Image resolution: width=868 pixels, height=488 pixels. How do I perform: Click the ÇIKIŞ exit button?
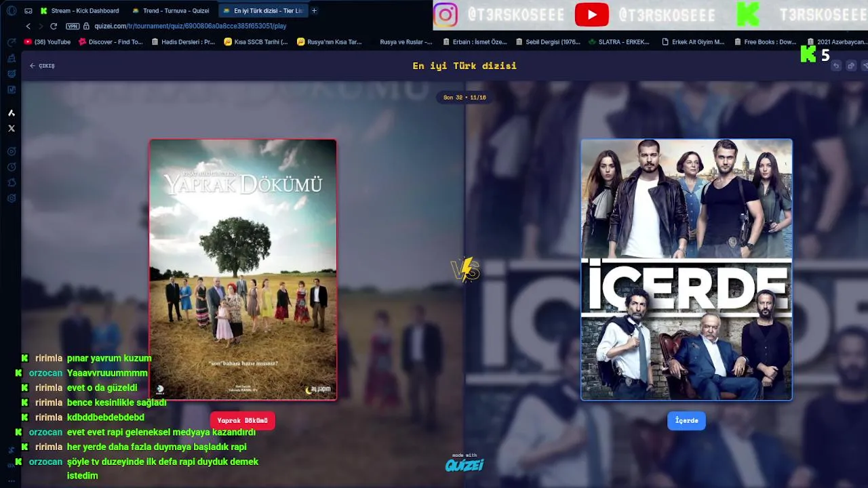(42, 66)
